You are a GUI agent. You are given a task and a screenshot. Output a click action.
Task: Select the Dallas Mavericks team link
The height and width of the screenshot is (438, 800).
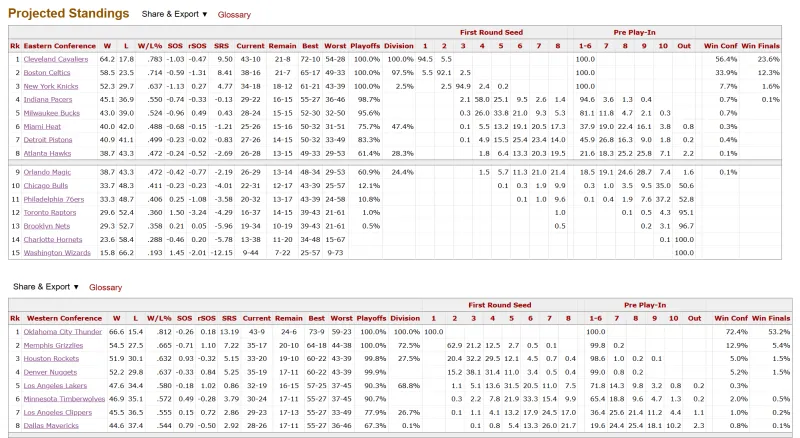51,426
